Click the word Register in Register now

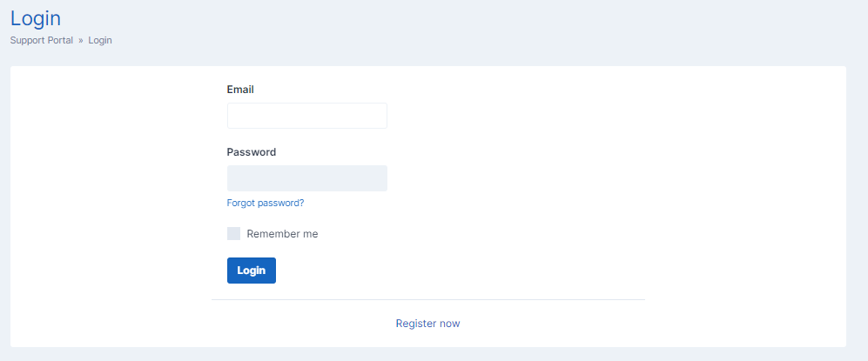point(413,324)
